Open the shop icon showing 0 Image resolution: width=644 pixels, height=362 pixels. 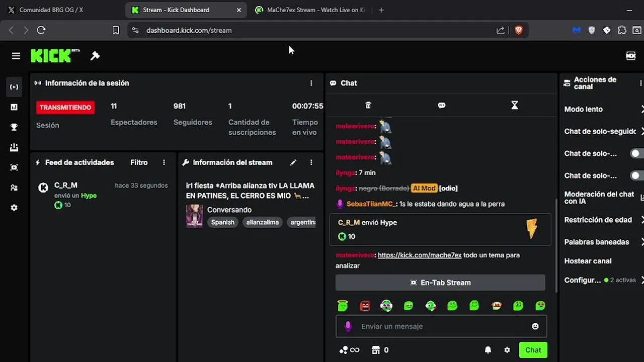(380, 350)
